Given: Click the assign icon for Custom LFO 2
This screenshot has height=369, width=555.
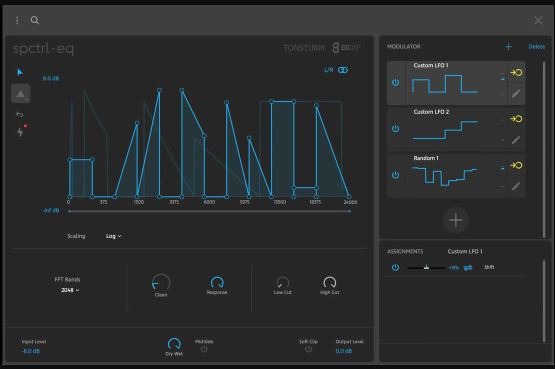Looking at the screenshot, I should coord(516,119).
